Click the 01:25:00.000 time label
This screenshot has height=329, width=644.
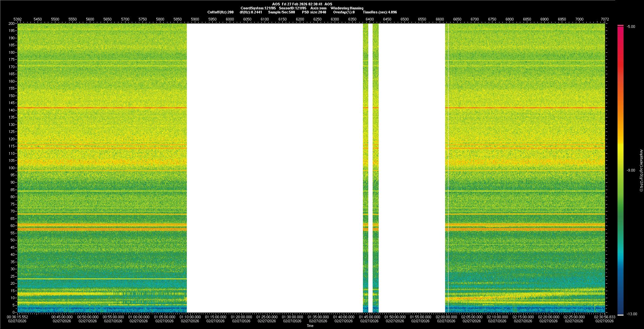click(267, 317)
